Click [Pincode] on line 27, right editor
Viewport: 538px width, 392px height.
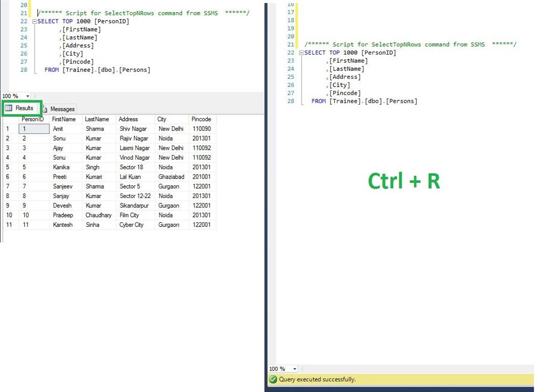point(345,93)
